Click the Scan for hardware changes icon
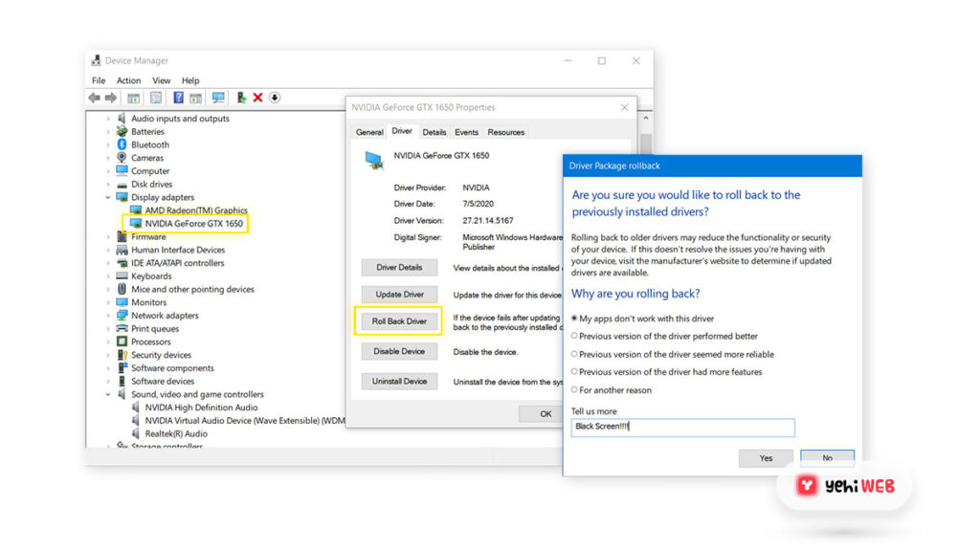Viewport: 980px width, 551px height. click(218, 97)
